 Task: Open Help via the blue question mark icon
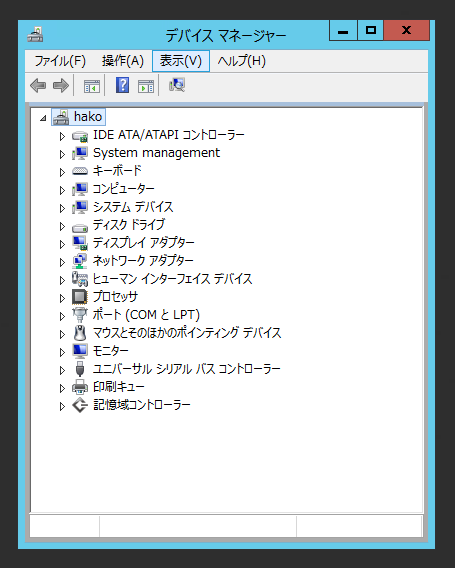(122, 85)
